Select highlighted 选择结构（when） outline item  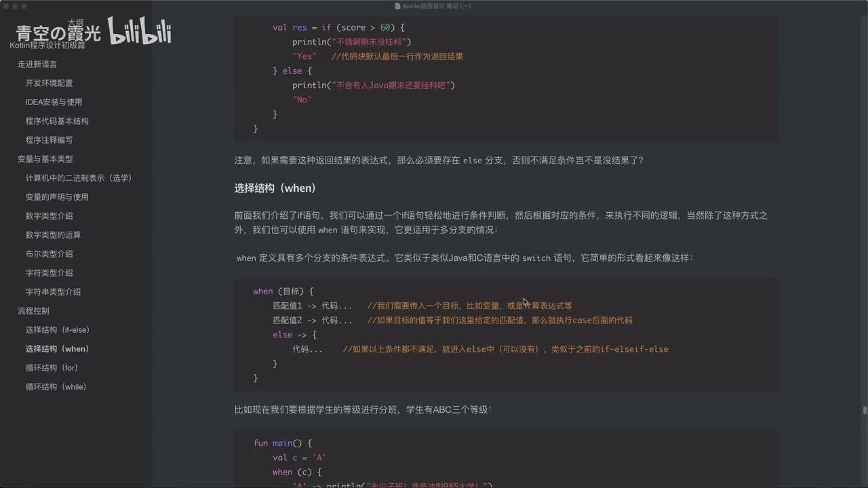coord(57,349)
